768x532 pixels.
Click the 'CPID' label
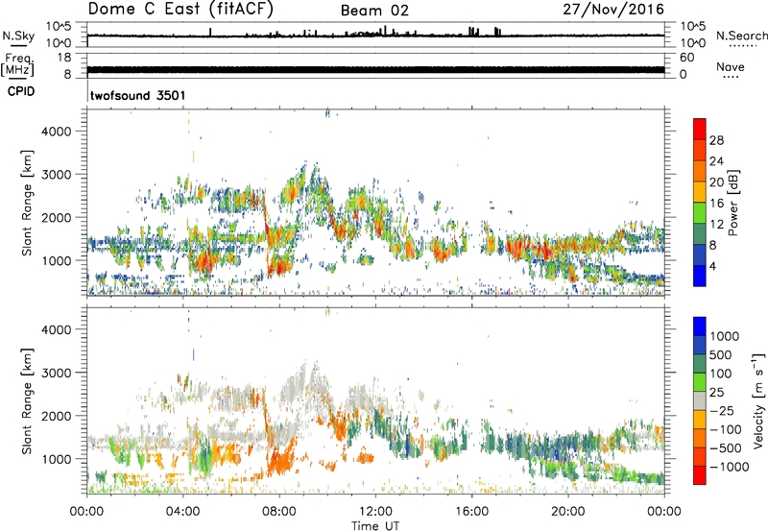[x=21, y=91]
